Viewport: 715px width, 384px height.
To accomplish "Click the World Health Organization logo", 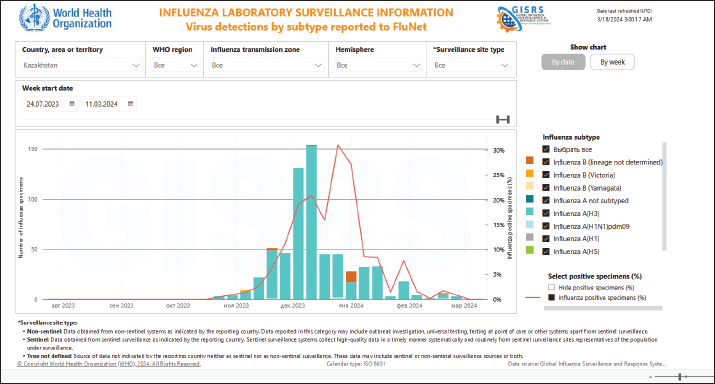I will point(65,18).
